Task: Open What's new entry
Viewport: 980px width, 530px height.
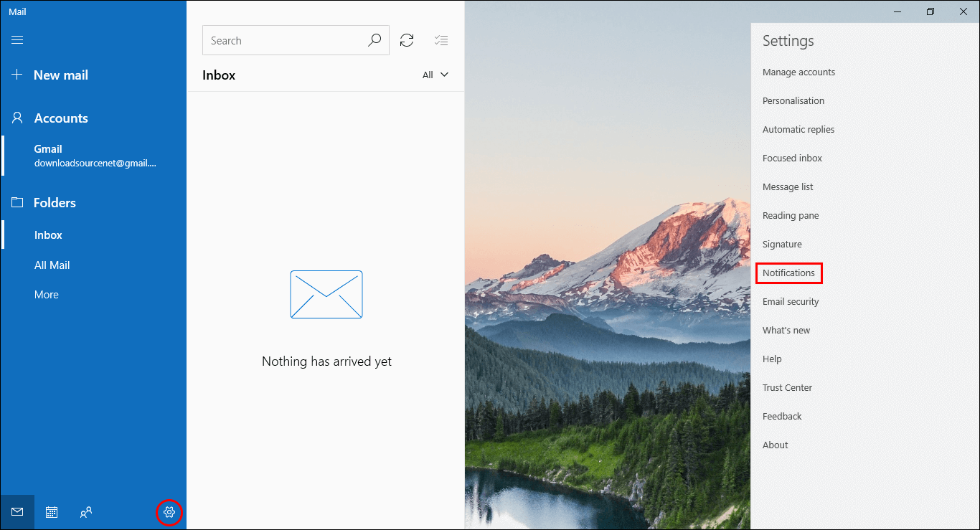Action: pyautogui.click(x=786, y=331)
